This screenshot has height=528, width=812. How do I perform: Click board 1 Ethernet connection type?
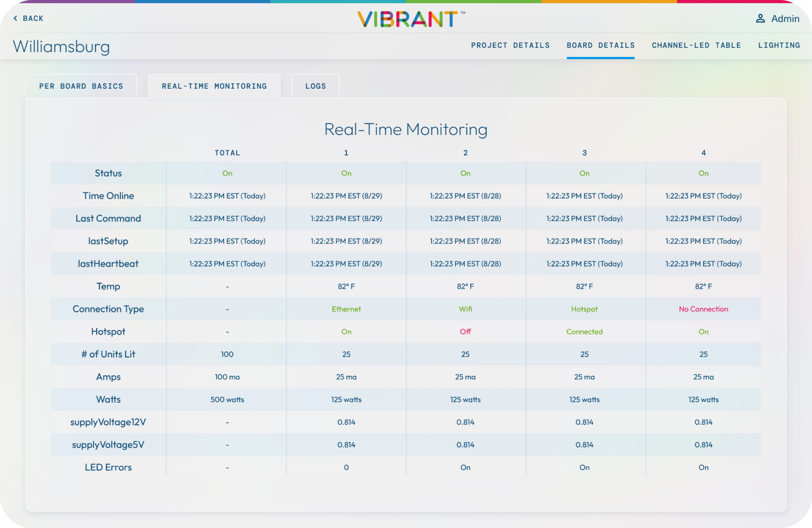coord(346,309)
